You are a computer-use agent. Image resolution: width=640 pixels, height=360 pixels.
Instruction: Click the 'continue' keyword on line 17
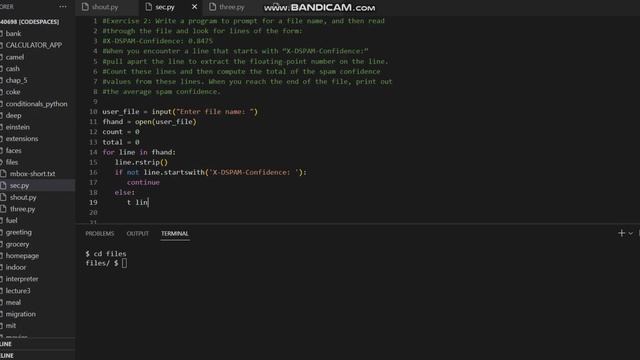pyautogui.click(x=143, y=182)
